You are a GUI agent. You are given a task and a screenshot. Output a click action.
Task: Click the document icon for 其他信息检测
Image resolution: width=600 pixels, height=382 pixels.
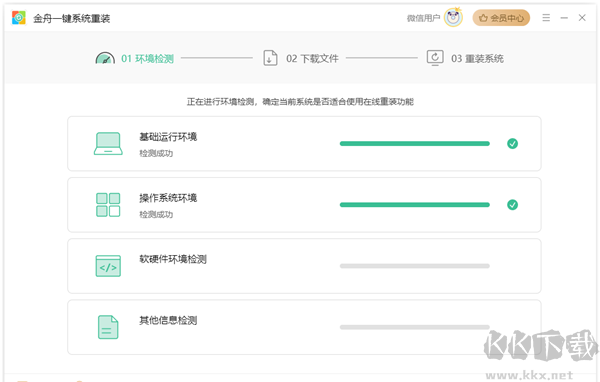[x=108, y=327]
